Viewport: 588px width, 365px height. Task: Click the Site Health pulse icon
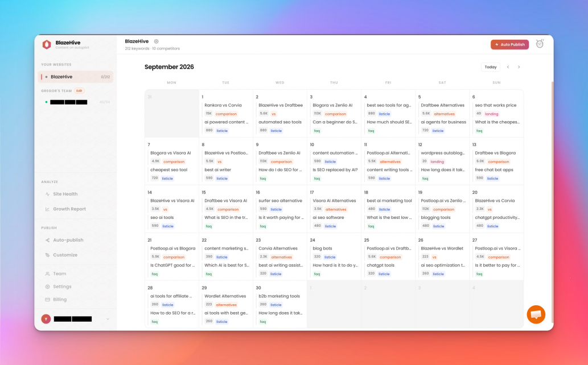48,194
